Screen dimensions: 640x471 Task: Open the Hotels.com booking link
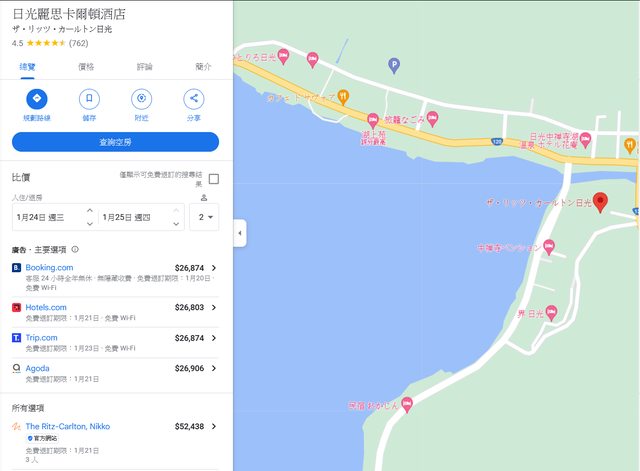(x=46, y=307)
